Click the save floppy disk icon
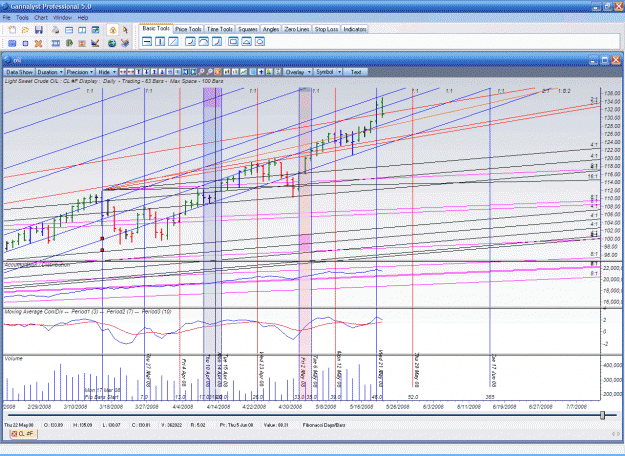 pos(39,30)
